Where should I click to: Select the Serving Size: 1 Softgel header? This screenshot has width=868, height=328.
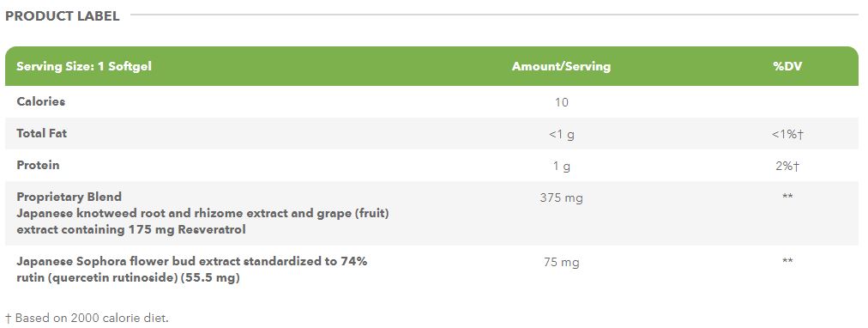(x=84, y=66)
